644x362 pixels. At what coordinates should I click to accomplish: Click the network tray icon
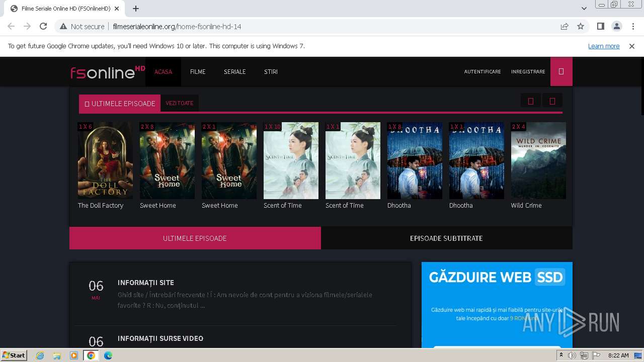point(584,355)
